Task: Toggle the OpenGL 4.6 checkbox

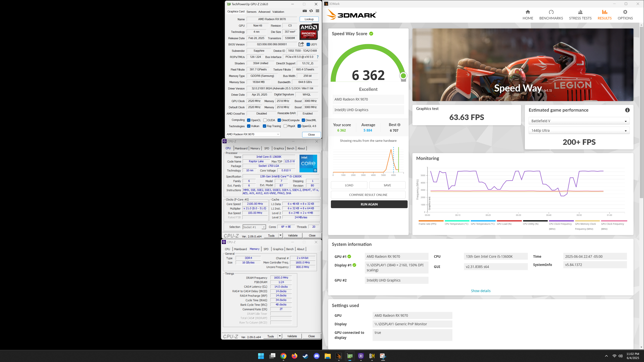Action: pyautogui.click(x=299, y=126)
